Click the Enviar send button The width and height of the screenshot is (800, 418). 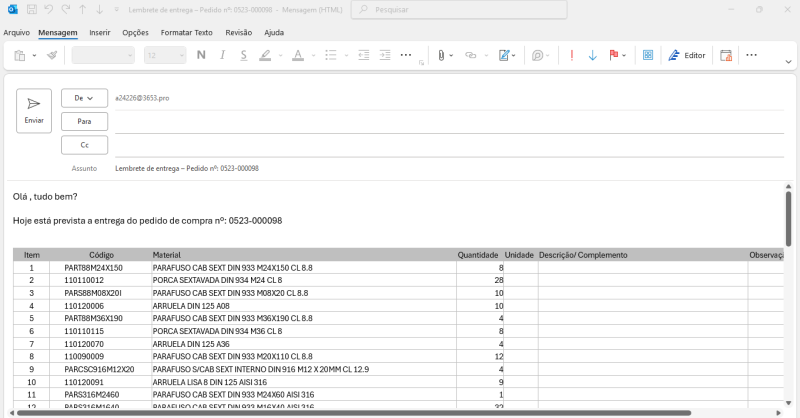[33, 109]
